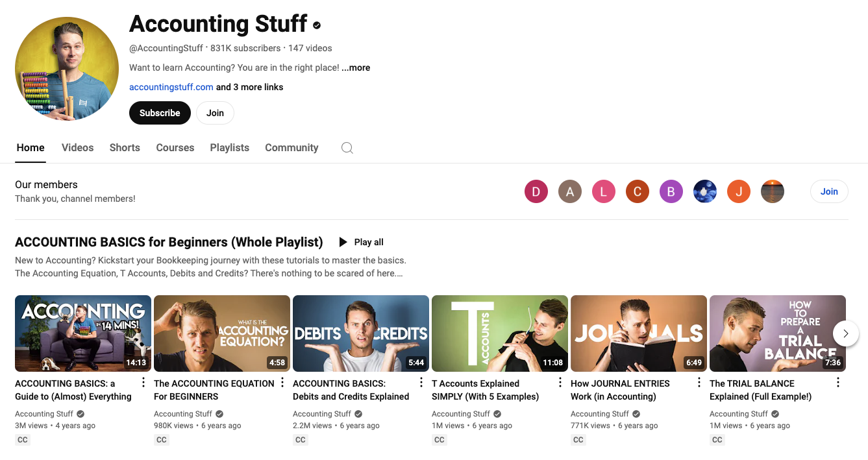This screenshot has width=868, height=460.
Task: Click '2.2M views • 6 years ago' text
Action: (x=336, y=426)
